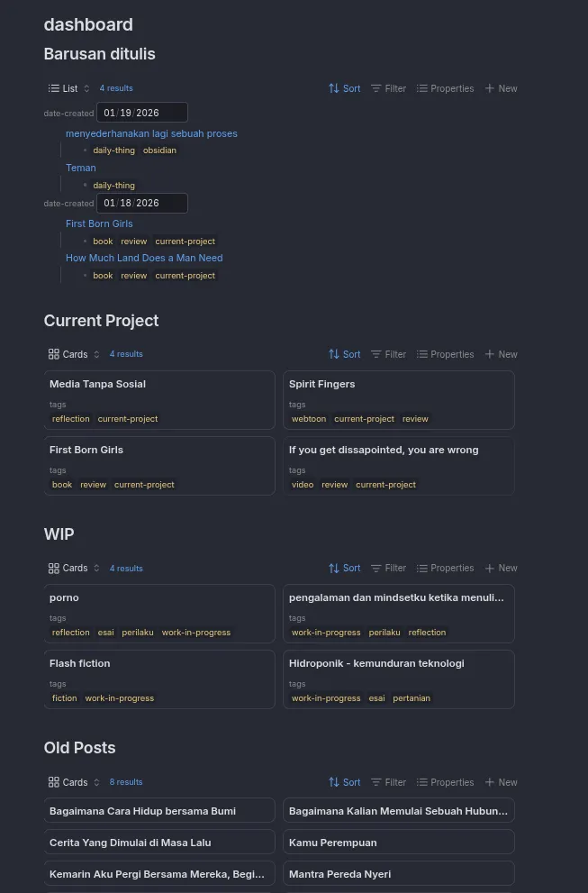The image size is (588, 893).
Task: Click the Sort icon in Barusan ditulis toolbar
Action: pyautogui.click(x=334, y=88)
